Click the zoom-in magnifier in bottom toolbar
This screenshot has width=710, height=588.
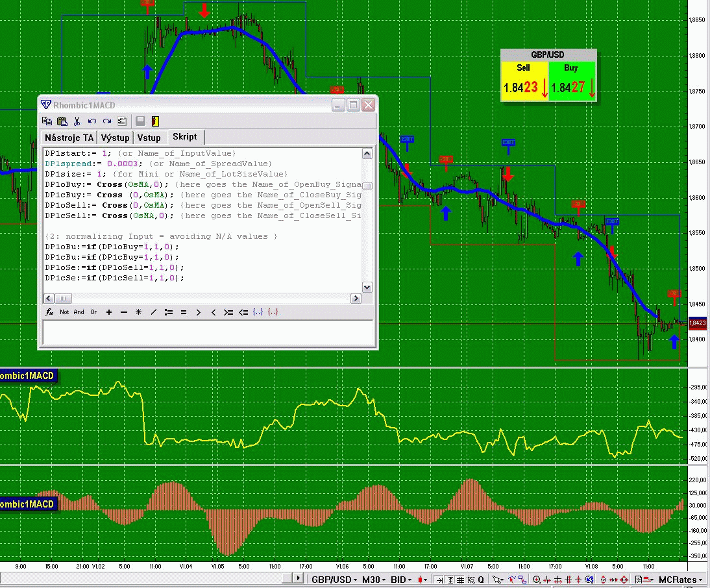click(x=538, y=580)
